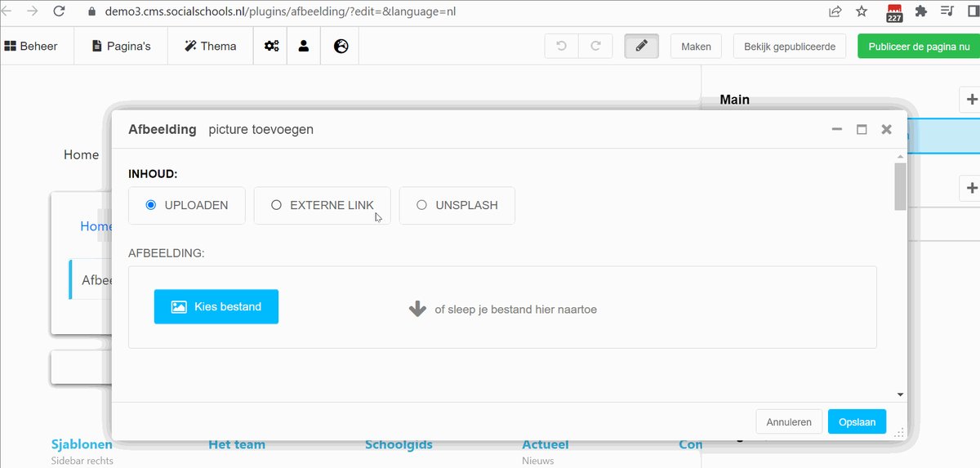Open the settings gears icon in toolbar
This screenshot has height=468, width=980.
click(x=271, y=46)
